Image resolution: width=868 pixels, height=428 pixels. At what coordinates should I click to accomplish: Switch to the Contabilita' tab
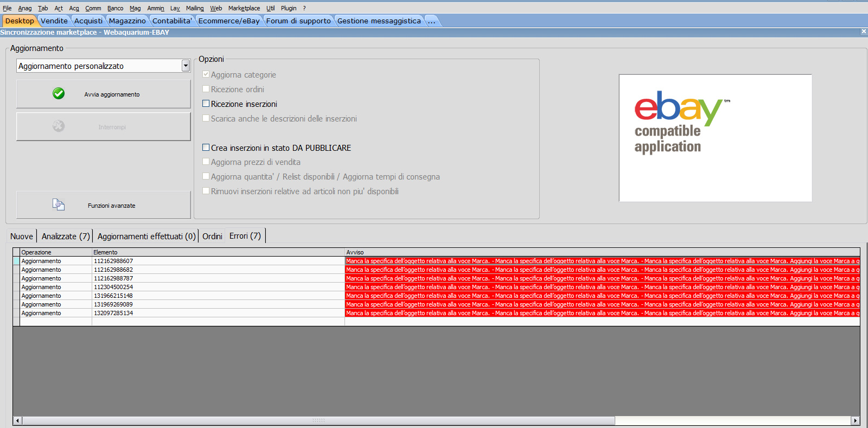point(172,21)
